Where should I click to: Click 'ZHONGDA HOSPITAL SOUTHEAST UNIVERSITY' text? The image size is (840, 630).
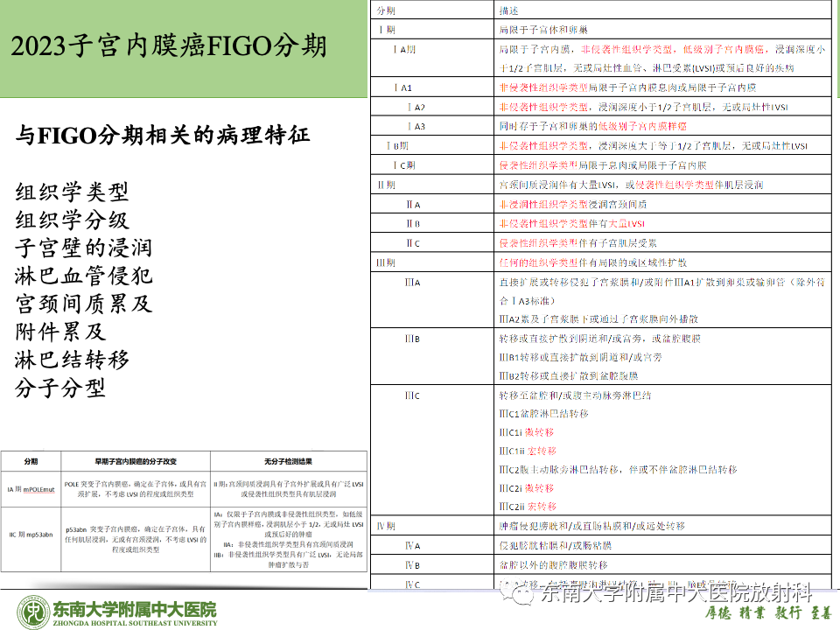pos(135,623)
